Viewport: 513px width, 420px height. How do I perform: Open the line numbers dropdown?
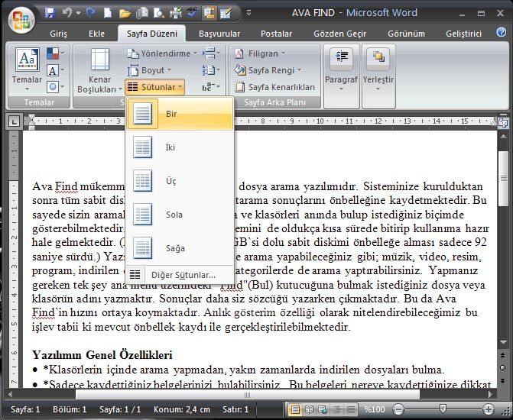211,70
